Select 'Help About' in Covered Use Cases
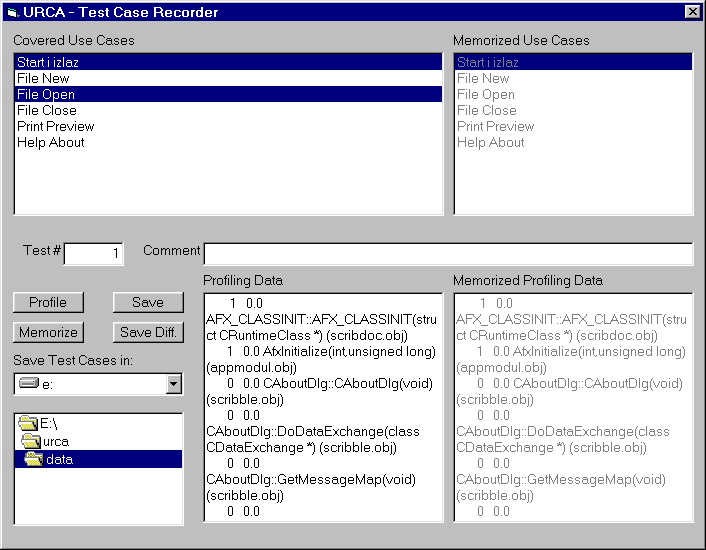The height and width of the screenshot is (550, 706). point(50,142)
